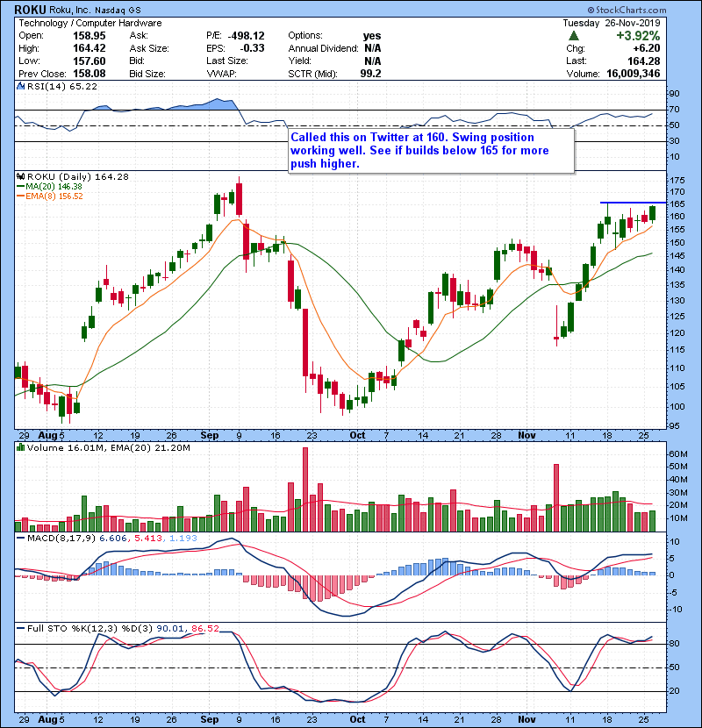The height and width of the screenshot is (728, 702).
Task: Select the ROKU ticker symbol in the header
Action: (30, 10)
